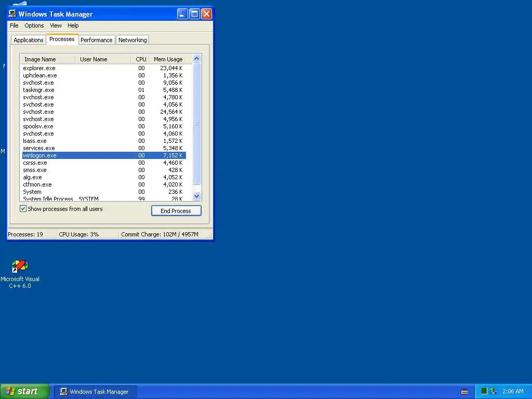Select Windows Task Manager taskbar button
This screenshot has width=532, height=399.
[95, 392]
